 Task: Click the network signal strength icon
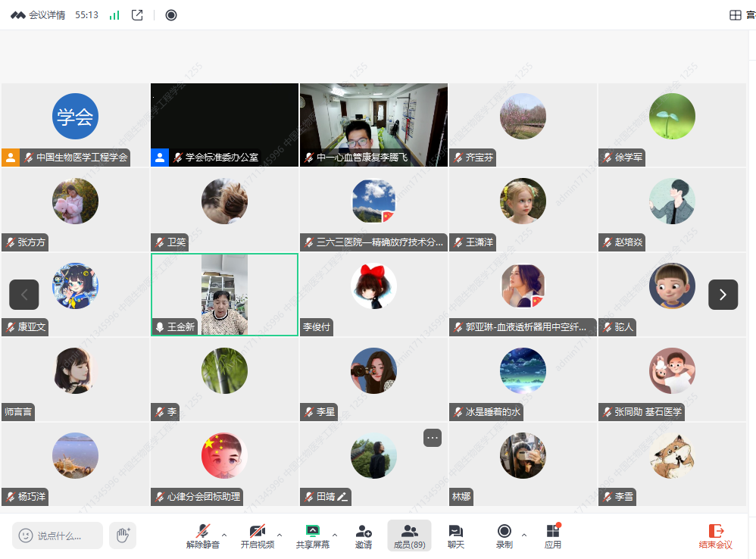[x=114, y=15]
